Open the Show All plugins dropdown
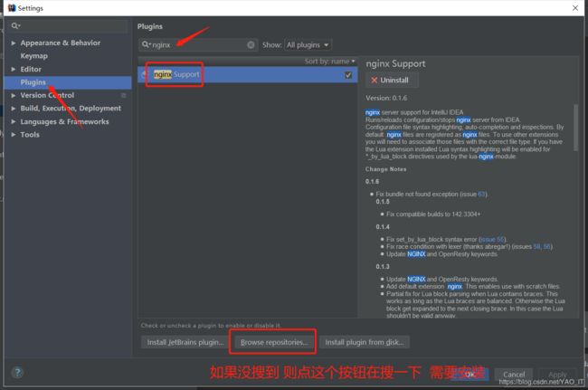Viewport: 588px width, 390px height. coord(308,45)
